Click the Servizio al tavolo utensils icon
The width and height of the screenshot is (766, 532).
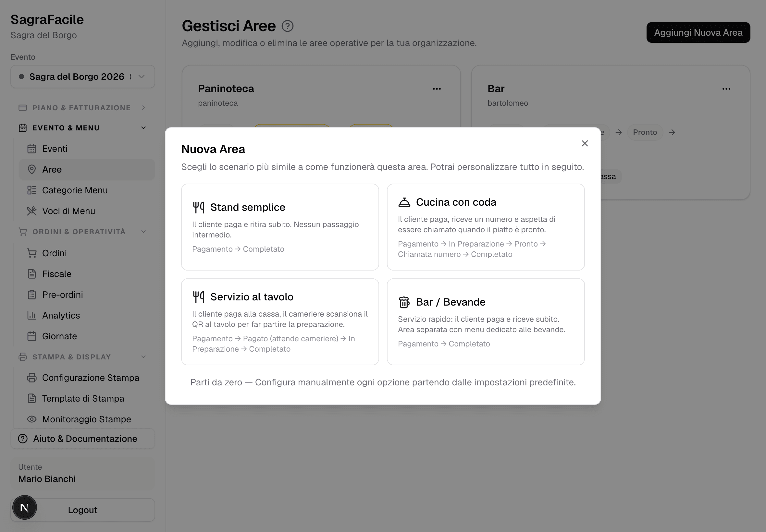click(199, 297)
